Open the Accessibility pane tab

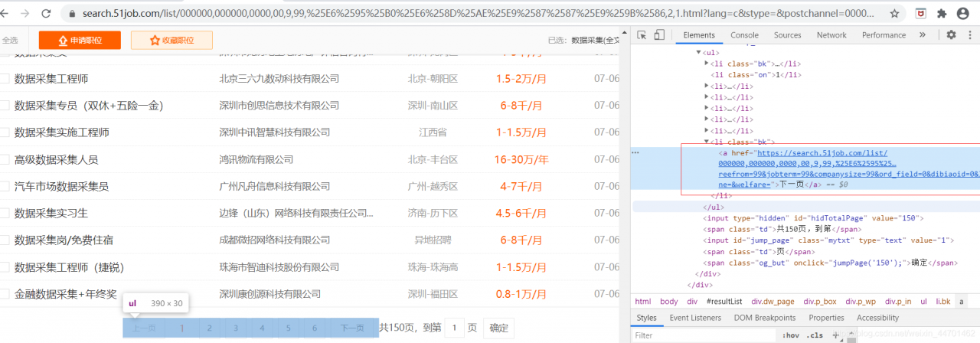(877, 318)
